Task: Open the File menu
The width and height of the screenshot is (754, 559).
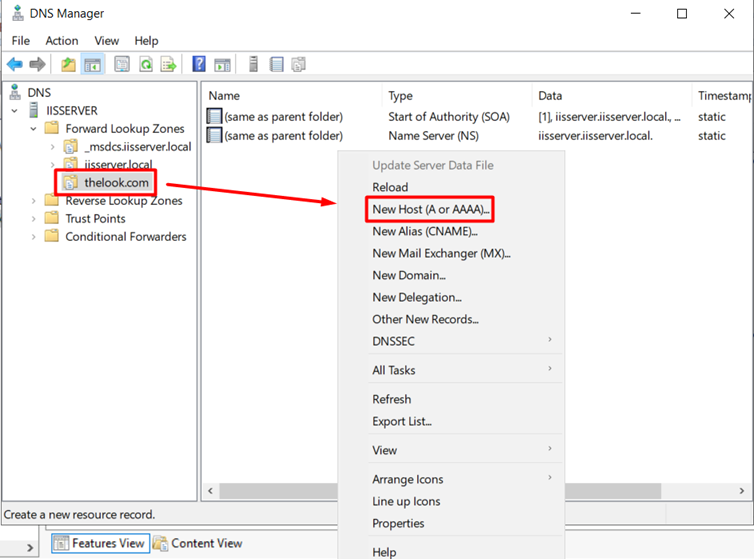Action: tap(21, 41)
